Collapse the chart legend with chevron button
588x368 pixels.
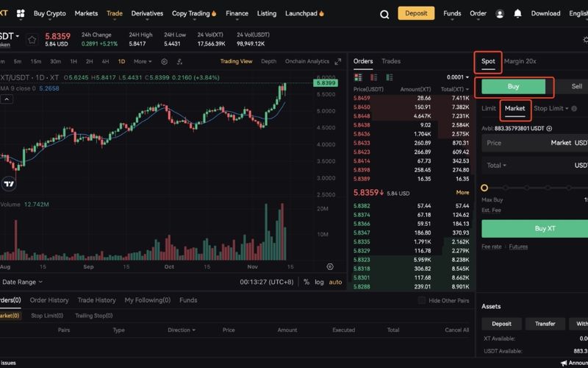pos(7,99)
